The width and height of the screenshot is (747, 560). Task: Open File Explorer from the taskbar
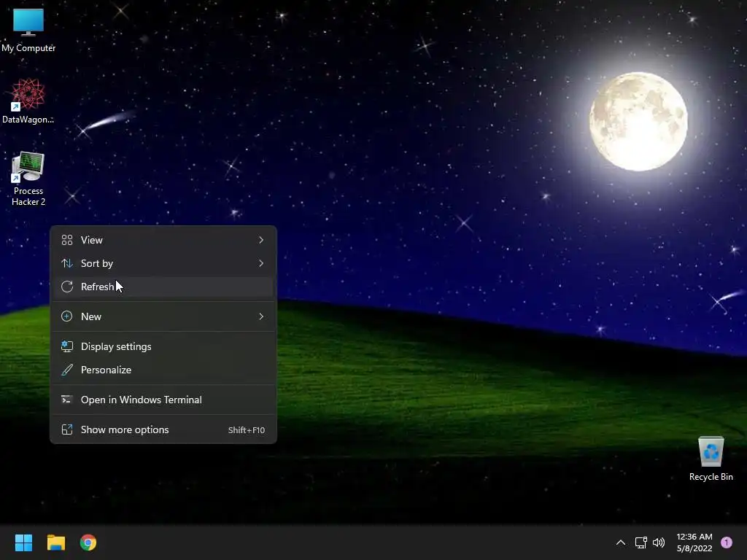pos(55,542)
